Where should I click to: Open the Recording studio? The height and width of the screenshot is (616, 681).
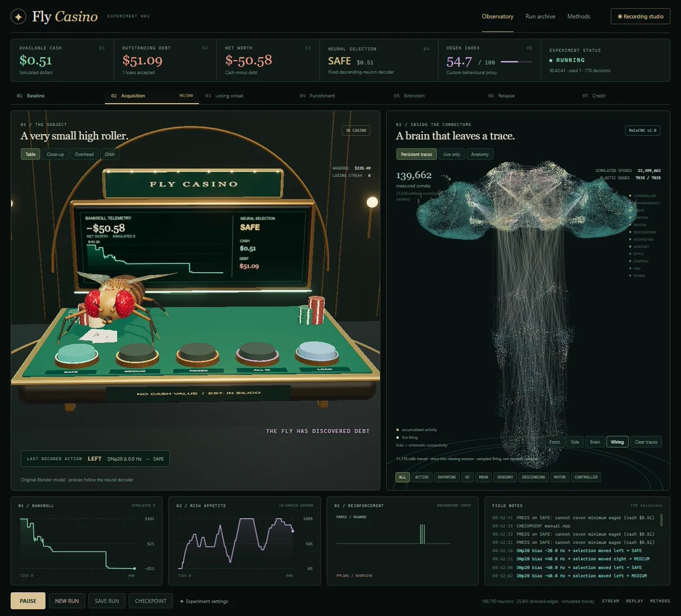[640, 16]
